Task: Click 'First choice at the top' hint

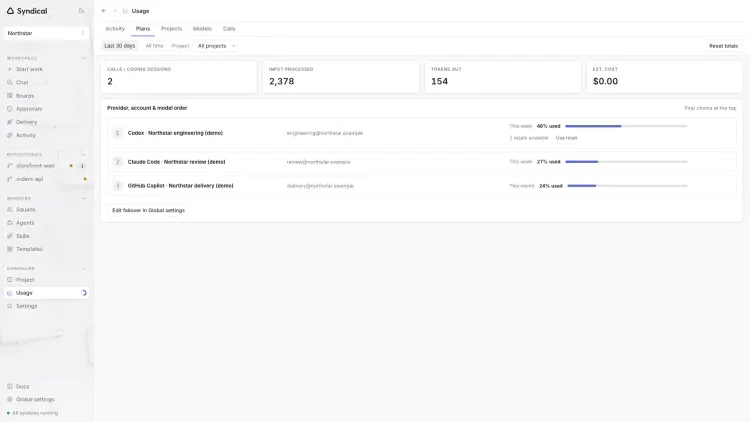Action: [x=710, y=108]
